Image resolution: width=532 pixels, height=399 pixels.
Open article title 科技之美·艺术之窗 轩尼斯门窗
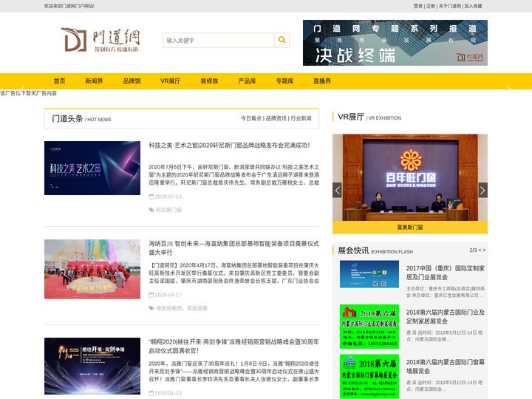pos(229,146)
